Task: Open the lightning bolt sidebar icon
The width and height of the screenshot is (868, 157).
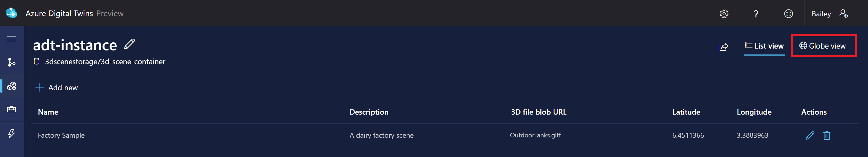Action: point(12,133)
